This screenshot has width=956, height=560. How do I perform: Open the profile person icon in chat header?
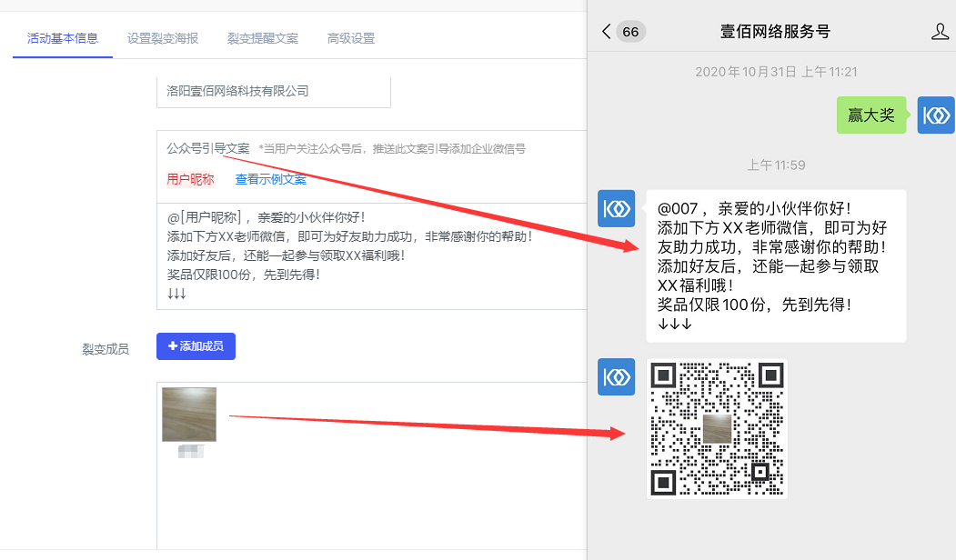point(940,32)
